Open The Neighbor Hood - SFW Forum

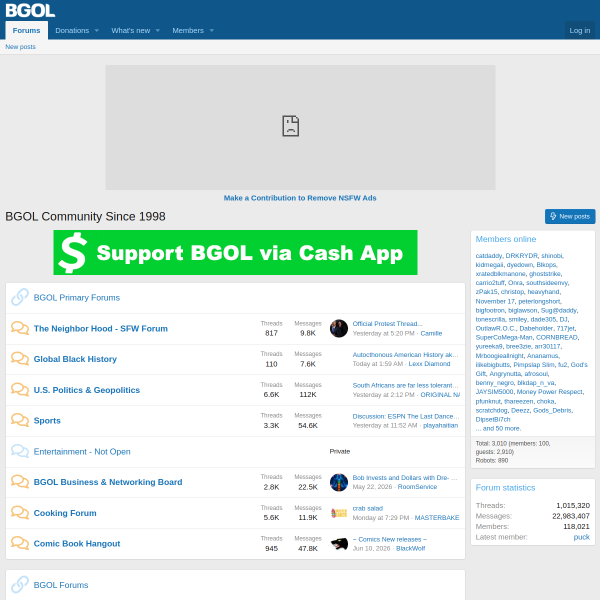pos(101,329)
